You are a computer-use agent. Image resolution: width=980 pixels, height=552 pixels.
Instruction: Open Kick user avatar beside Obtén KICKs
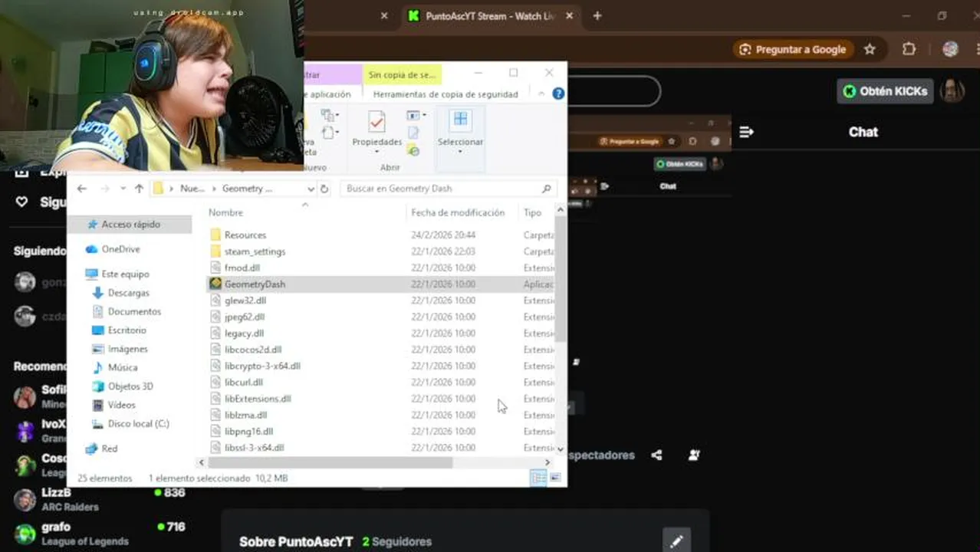952,90
